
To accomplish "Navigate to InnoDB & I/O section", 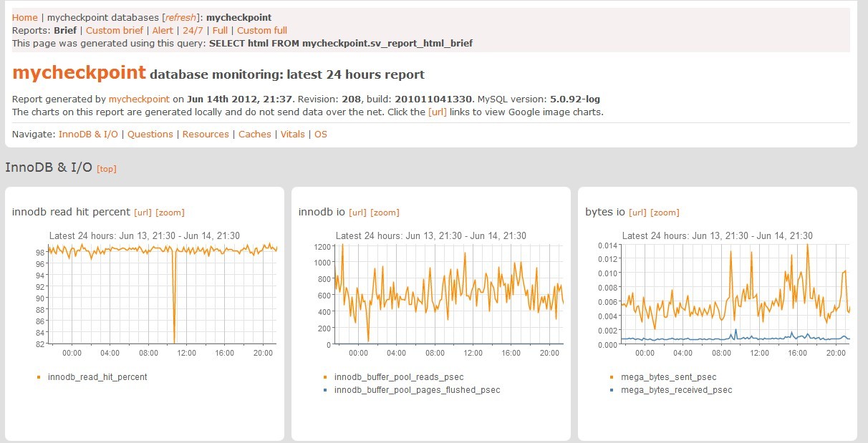I will pos(88,134).
